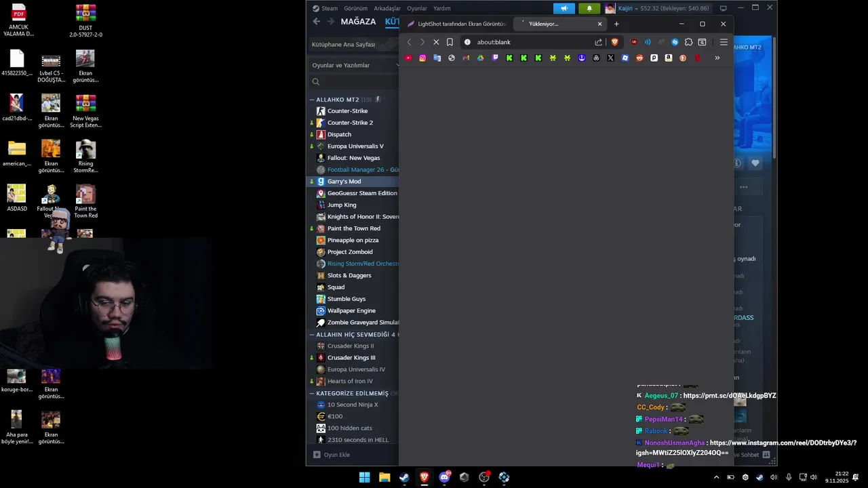The height and width of the screenshot is (488, 868).
Task: Click the Steam library search icon
Action: (316, 82)
